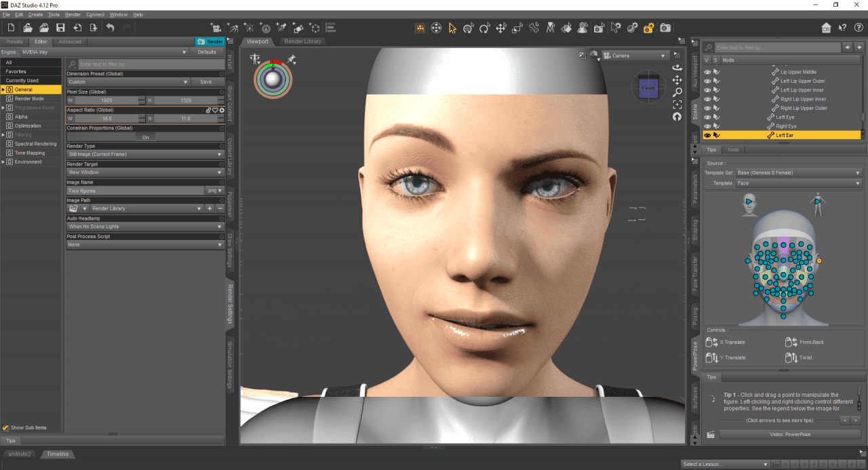Viewport: 868px width, 470px height.
Task: Create a new Point Light
Action: tap(249, 28)
